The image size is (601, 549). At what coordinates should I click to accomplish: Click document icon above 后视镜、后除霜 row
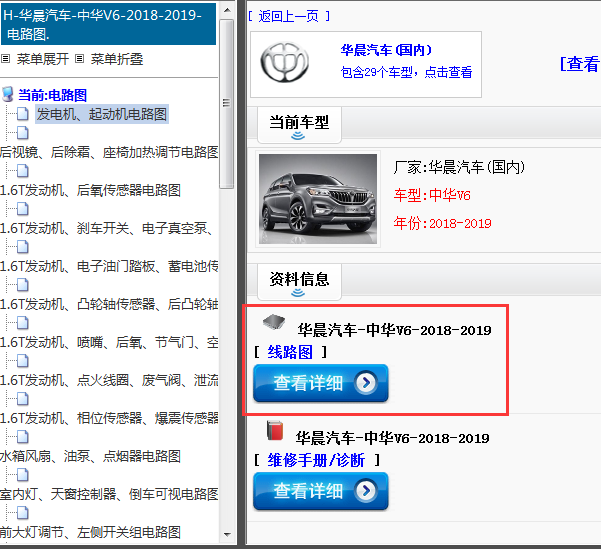(x=23, y=133)
